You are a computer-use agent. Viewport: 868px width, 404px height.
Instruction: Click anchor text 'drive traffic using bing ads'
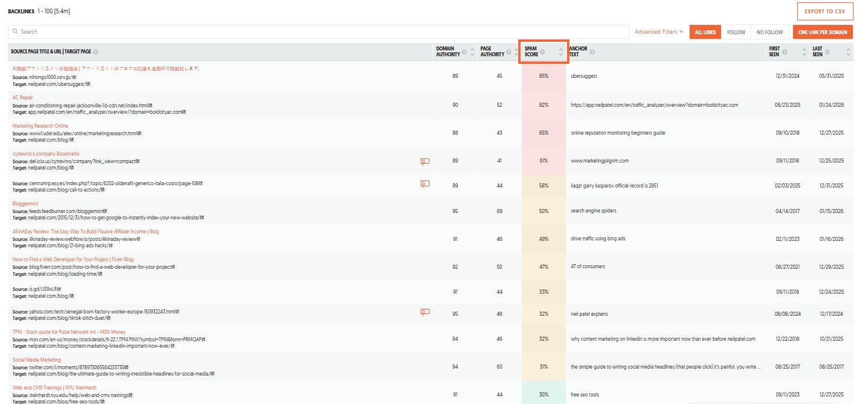[x=598, y=239]
